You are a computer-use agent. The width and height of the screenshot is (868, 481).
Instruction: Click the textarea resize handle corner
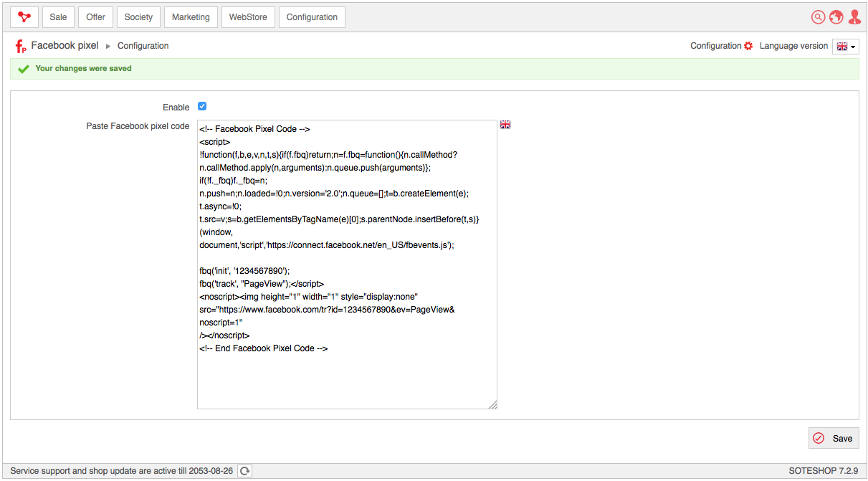[x=492, y=404]
